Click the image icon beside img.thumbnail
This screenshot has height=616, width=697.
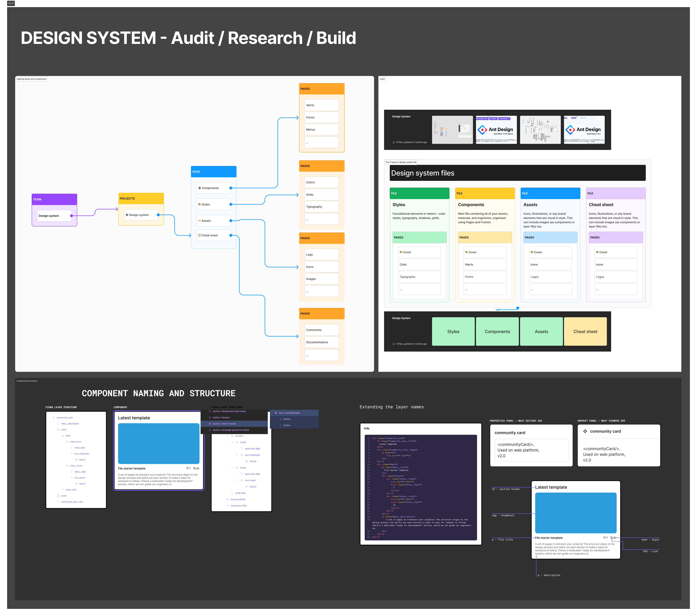227,499
